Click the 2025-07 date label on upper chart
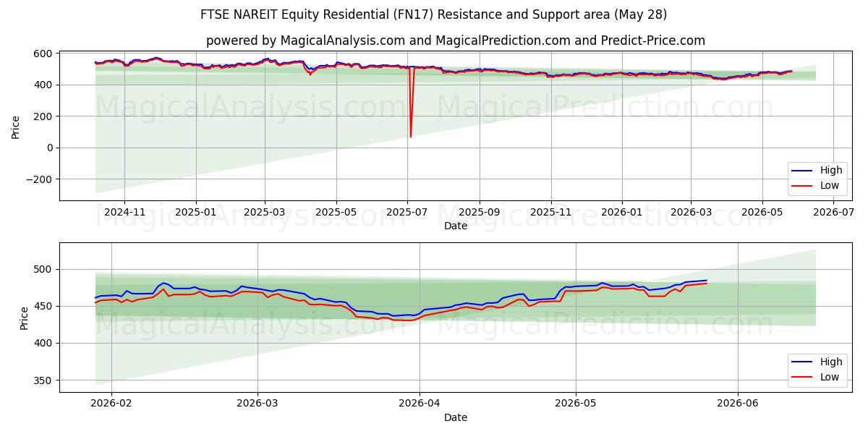 point(407,213)
